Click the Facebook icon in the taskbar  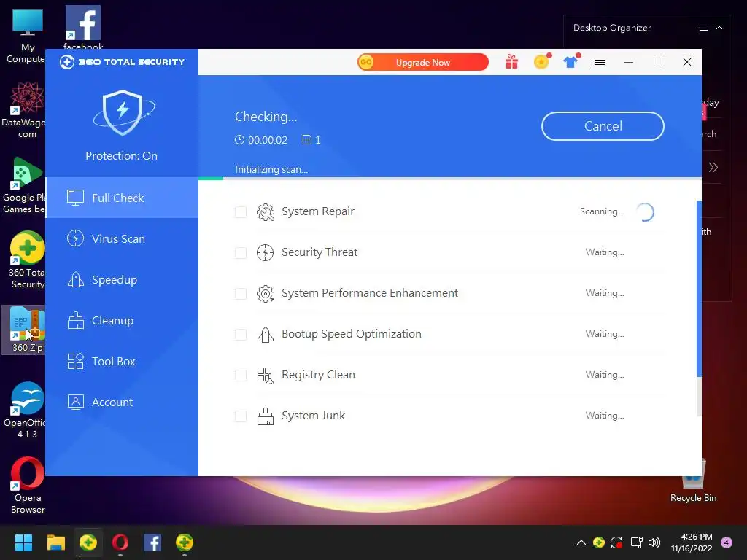152,542
